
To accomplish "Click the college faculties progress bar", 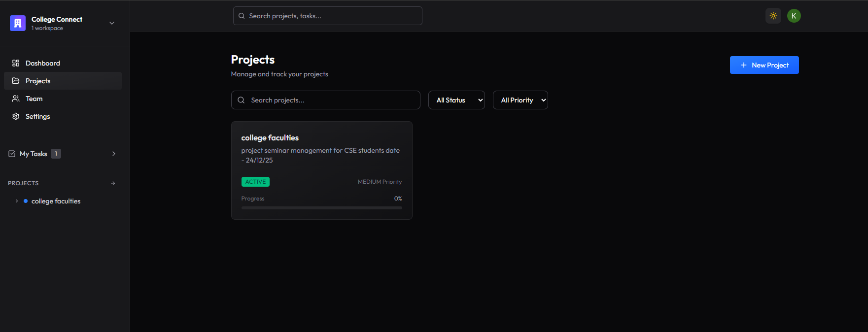I will click(x=322, y=208).
